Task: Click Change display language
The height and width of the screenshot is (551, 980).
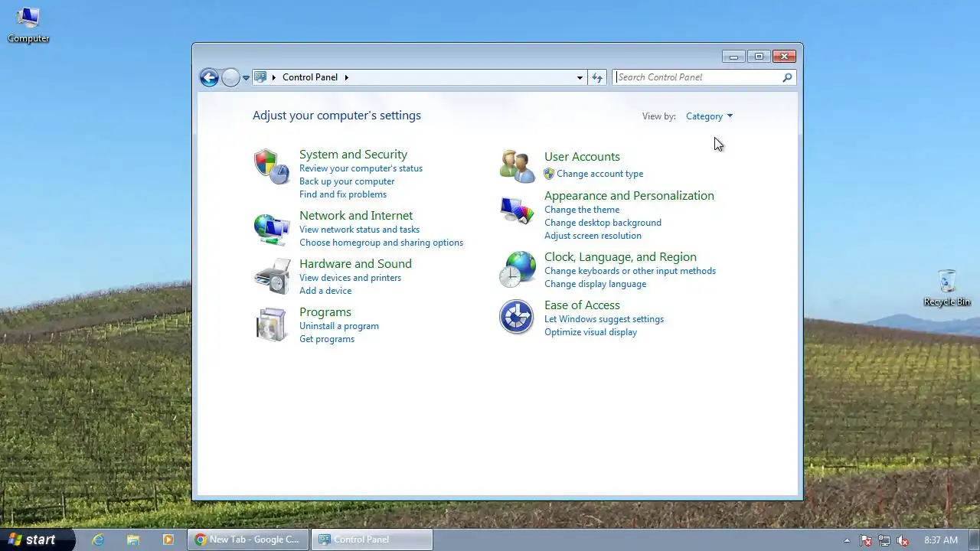Action: (595, 284)
